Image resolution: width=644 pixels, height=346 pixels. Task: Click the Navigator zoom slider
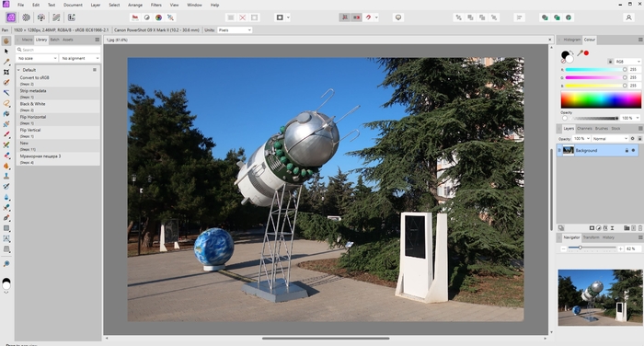(592, 248)
